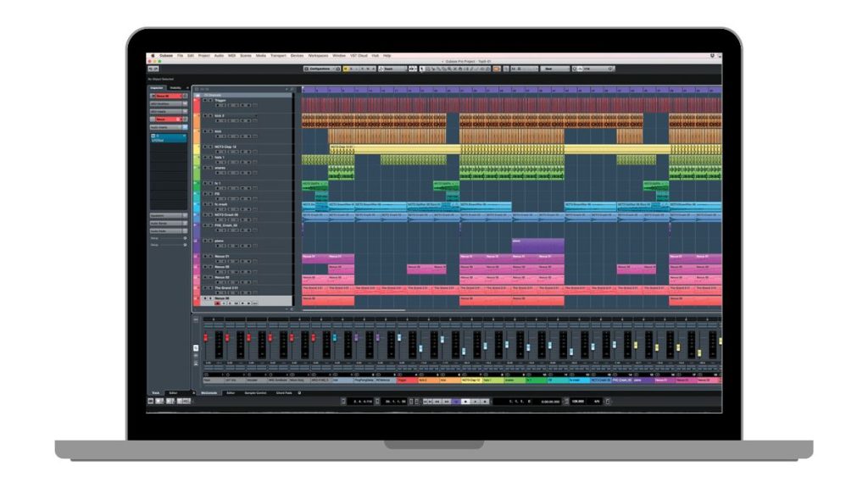This screenshot has height=488, width=868.
Task: Open the MixConsole tab in the lower zone
Action: tap(209, 393)
